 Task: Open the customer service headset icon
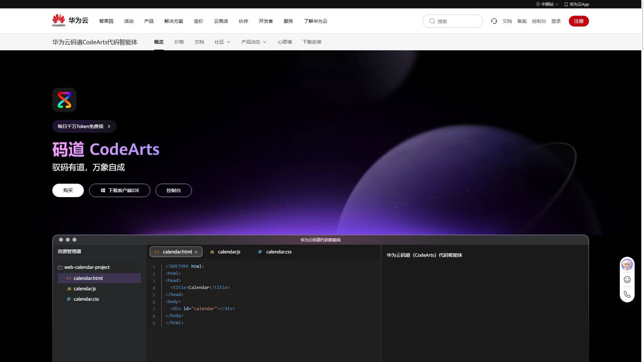(x=494, y=21)
